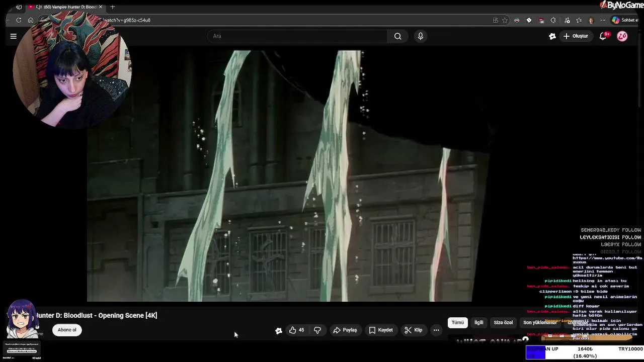This screenshot has height=362, width=644.
Task: Close the Vampire Hunter D tab
Action: [x=100, y=7]
